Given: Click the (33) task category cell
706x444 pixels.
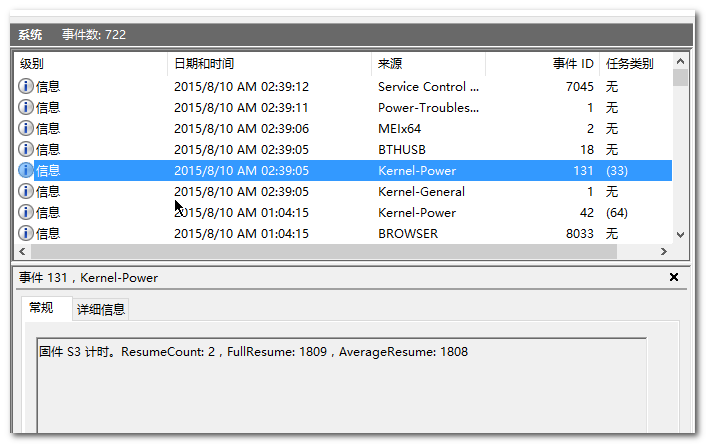Looking at the screenshot, I should tap(616, 171).
